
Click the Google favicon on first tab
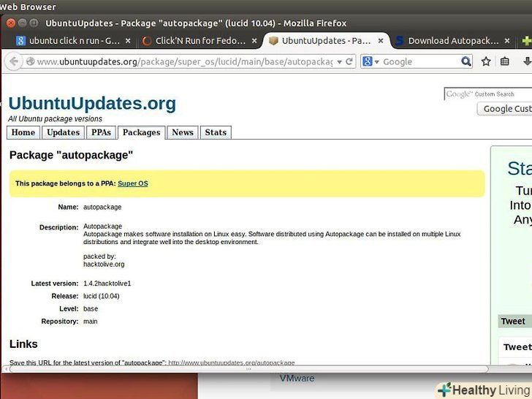tap(21, 41)
